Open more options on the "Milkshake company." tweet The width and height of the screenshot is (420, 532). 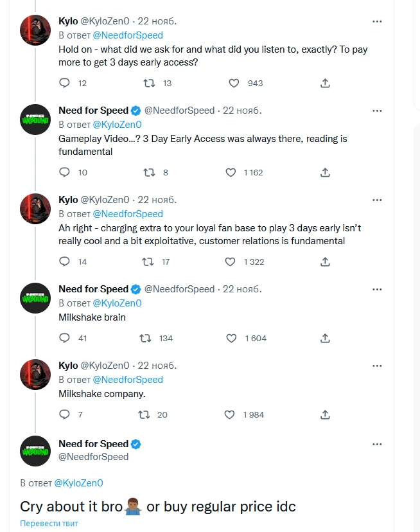[376, 365]
